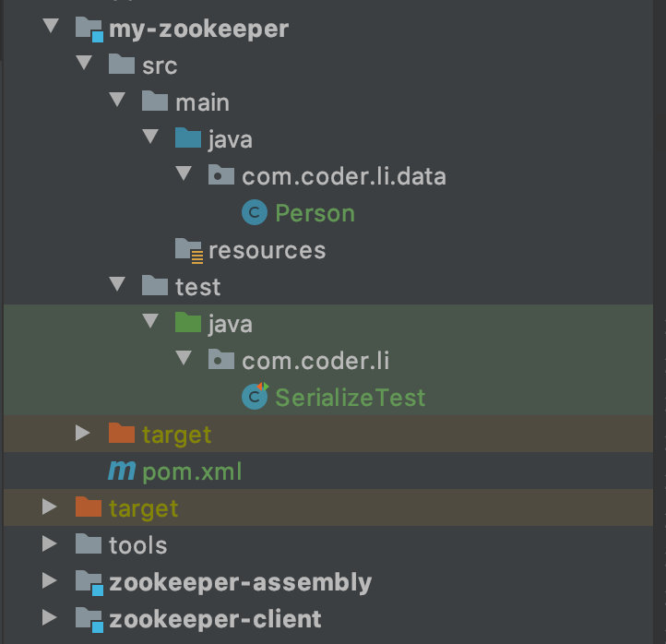Expand the zookeeper-client module
666x644 pixels.
pos(50,618)
